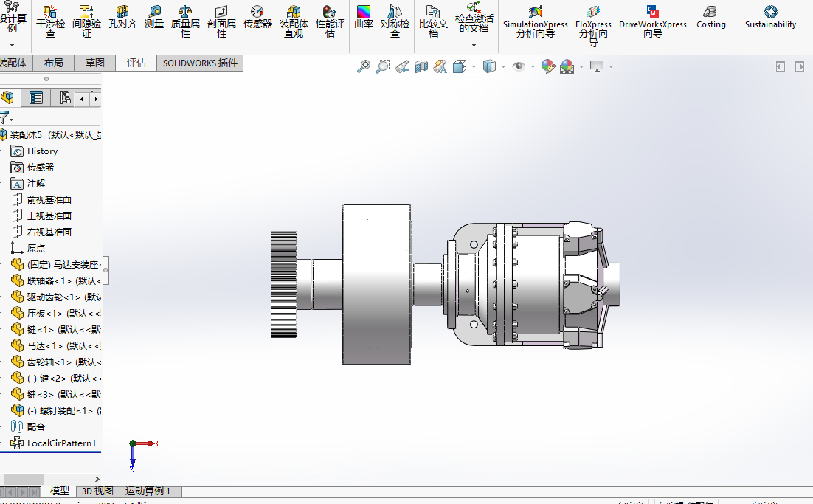Open Apply Scene dropdown arrow
This screenshot has height=504, width=813.
581,67
